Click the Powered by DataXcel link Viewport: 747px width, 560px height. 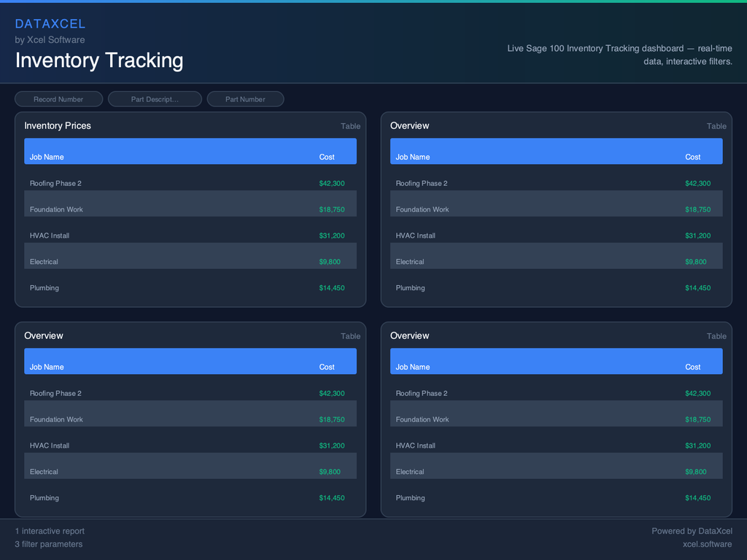point(692,531)
